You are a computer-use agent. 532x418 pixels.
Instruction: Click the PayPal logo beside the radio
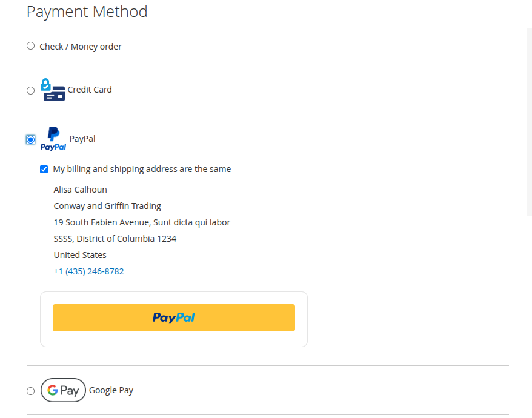click(x=53, y=139)
